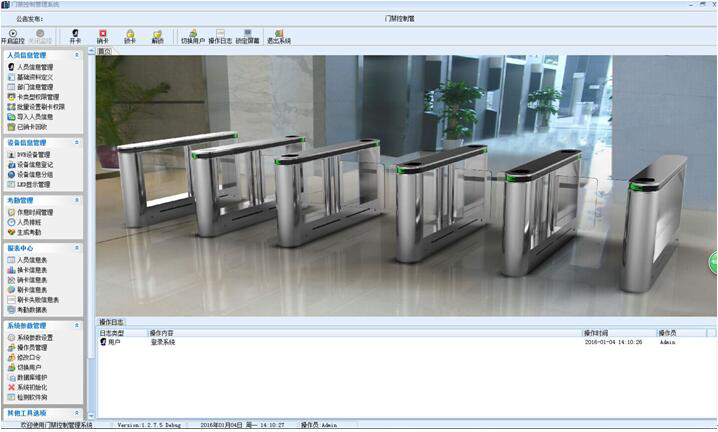Collapse the 报表中心 sidebar section
This screenshot has width=718, height=432.
click(76, 247)
